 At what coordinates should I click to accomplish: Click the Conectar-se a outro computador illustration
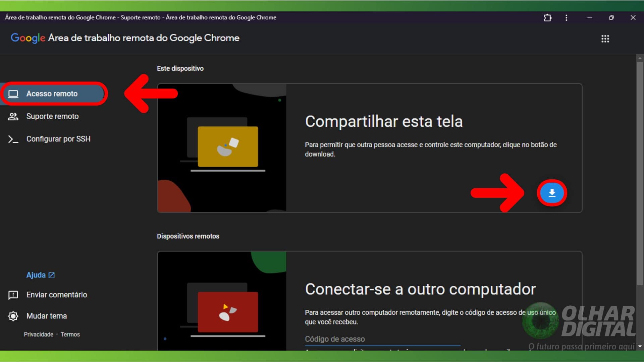(222, 301)
